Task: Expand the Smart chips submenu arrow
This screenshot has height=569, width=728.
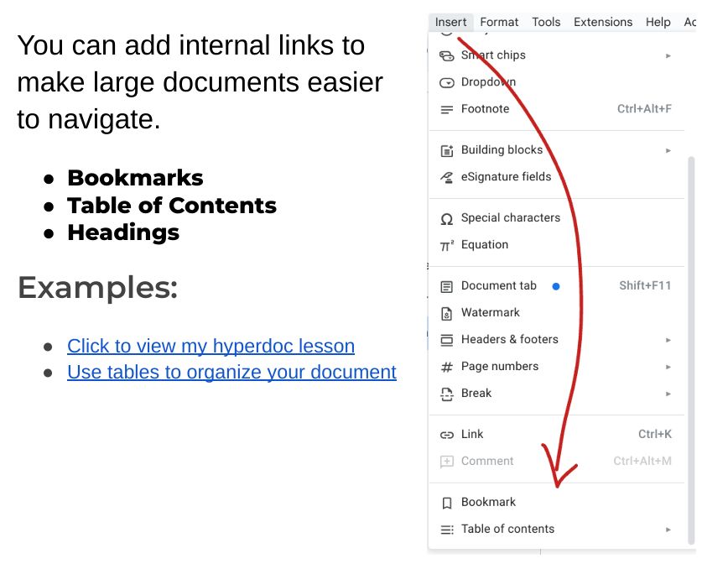Action: coord(668,55)
